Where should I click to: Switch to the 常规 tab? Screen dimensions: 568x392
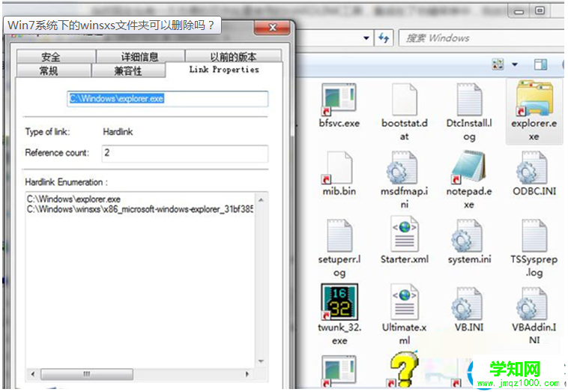[53, 70]
